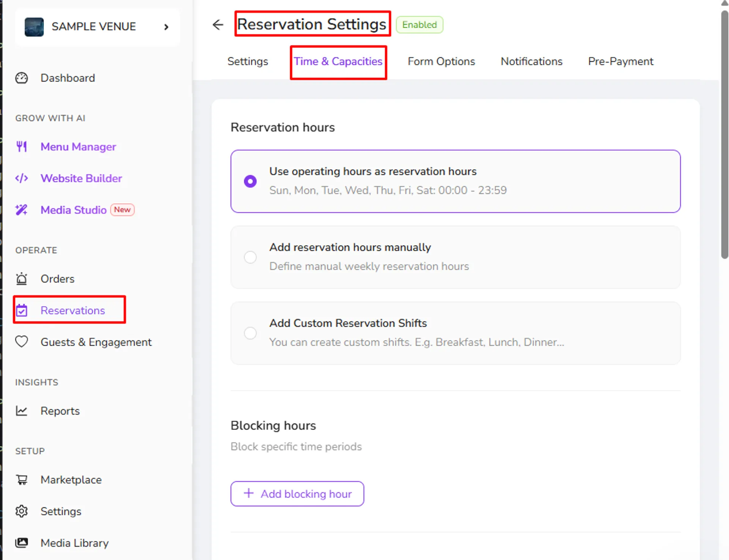Open Guests & Engagement page
The image size is (729, 560).
96,342
